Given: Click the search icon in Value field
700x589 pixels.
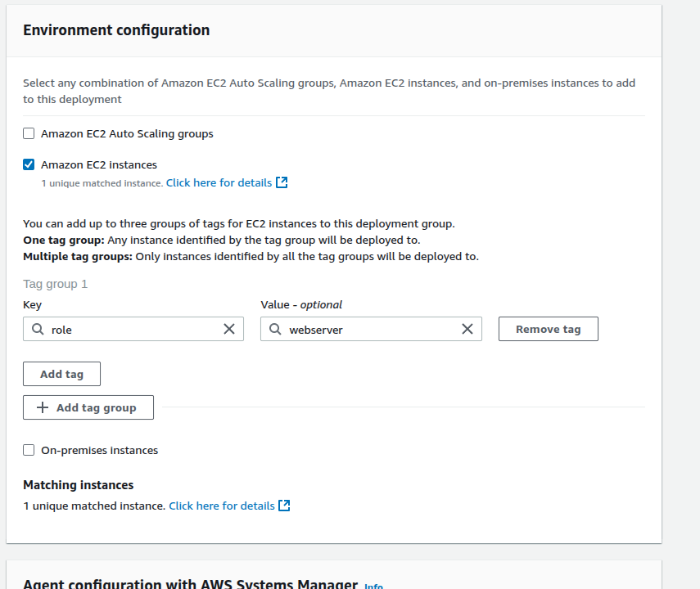Looking at the screenshot, I should [275, 329].
